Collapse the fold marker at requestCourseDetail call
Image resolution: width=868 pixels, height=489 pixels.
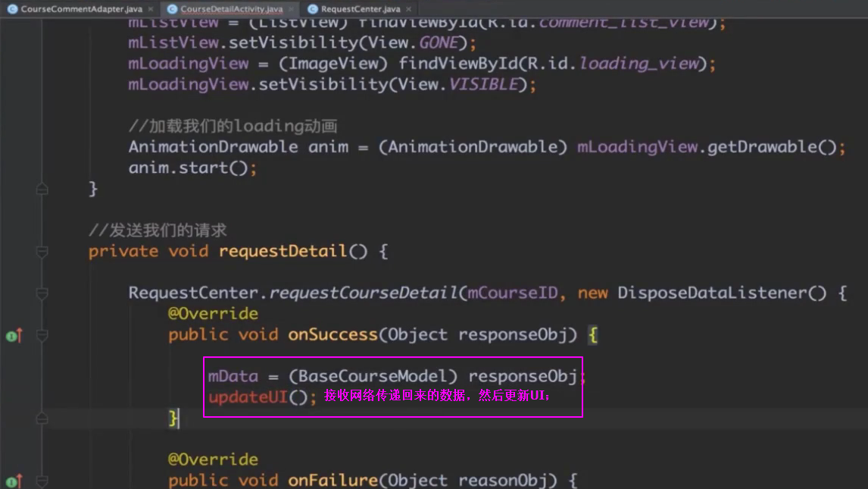tap(42, 293)
